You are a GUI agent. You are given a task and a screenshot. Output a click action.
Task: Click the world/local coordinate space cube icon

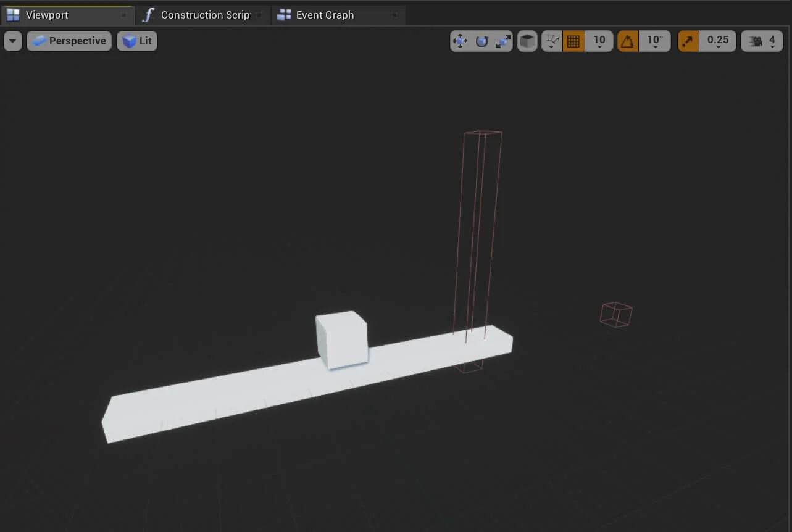(x=527, y=41)
